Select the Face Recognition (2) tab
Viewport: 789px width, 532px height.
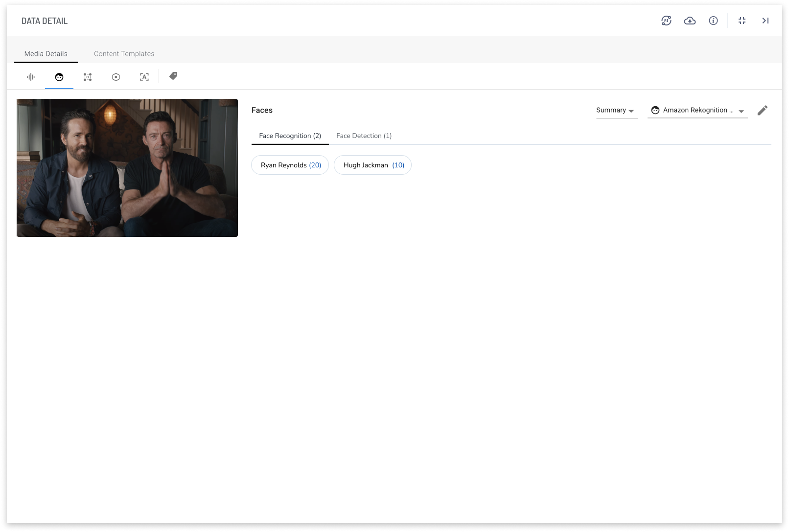coord(290,136)
